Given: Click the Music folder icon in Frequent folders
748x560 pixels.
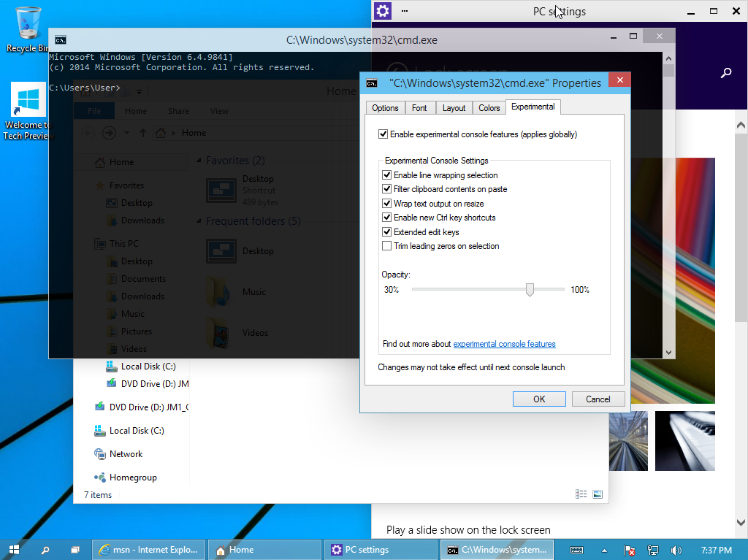Looking at the screenshot, I should (x=219, y=291).
